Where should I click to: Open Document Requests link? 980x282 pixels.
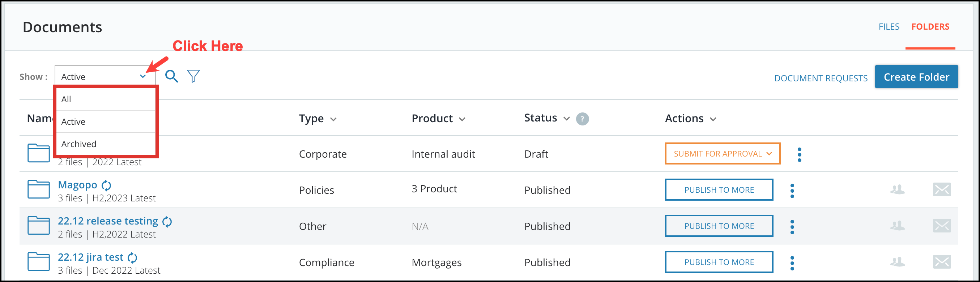(821, 78)
